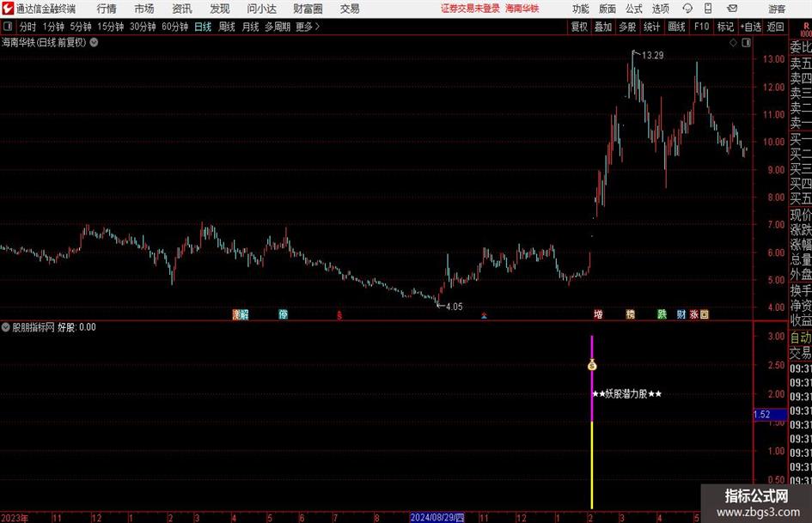Click the 复权 button
The width and height of the screenshot is (812, 523).
[579, 27]
